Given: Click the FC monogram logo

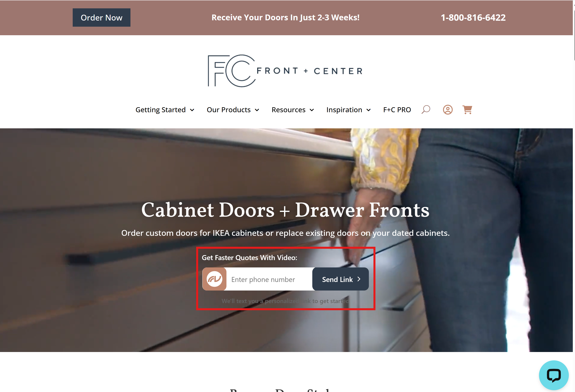Looking at the screenshot, I should pos(232,71).
